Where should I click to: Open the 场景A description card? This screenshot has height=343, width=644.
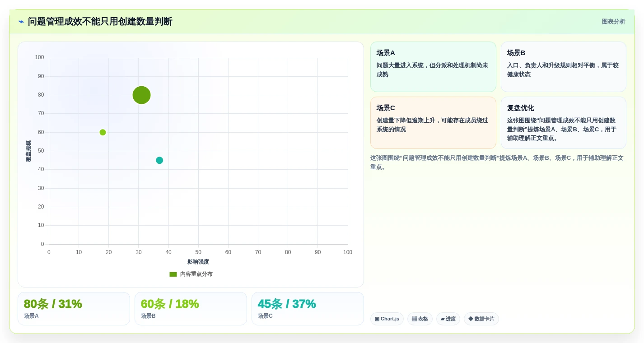coord(433,67)
